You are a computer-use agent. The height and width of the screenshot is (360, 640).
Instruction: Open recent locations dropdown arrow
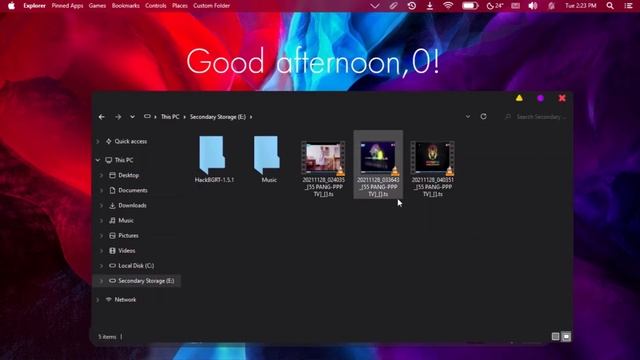[x=132, y=117]
